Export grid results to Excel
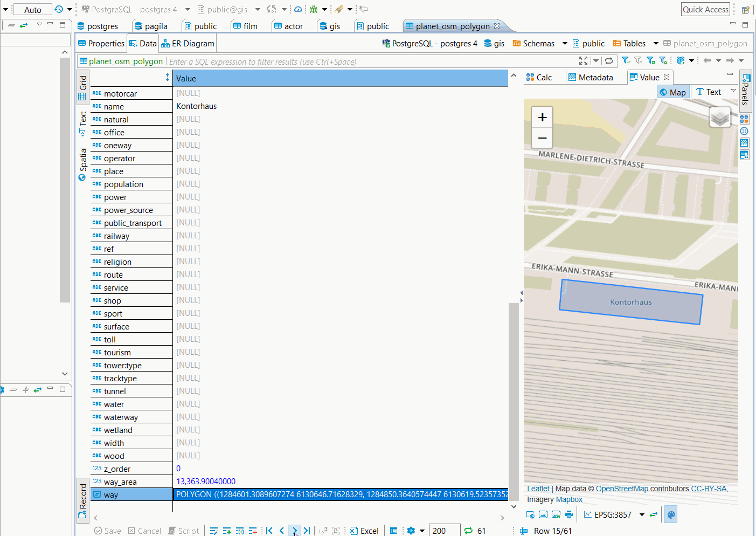 (x=364, y=531)
